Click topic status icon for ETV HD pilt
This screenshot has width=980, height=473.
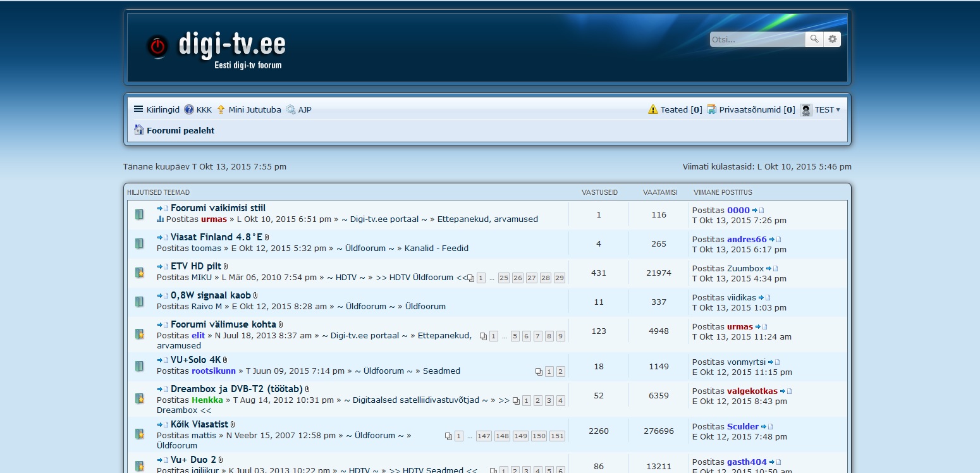[x=140, y=273]
